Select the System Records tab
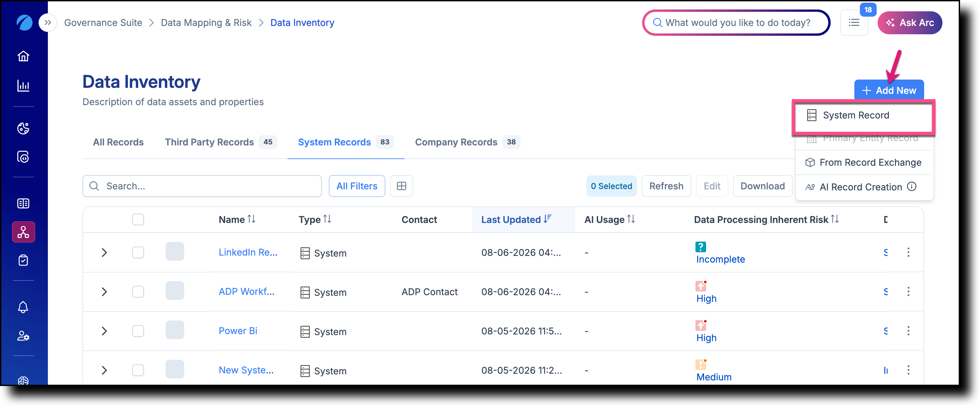 pos(346,142)
